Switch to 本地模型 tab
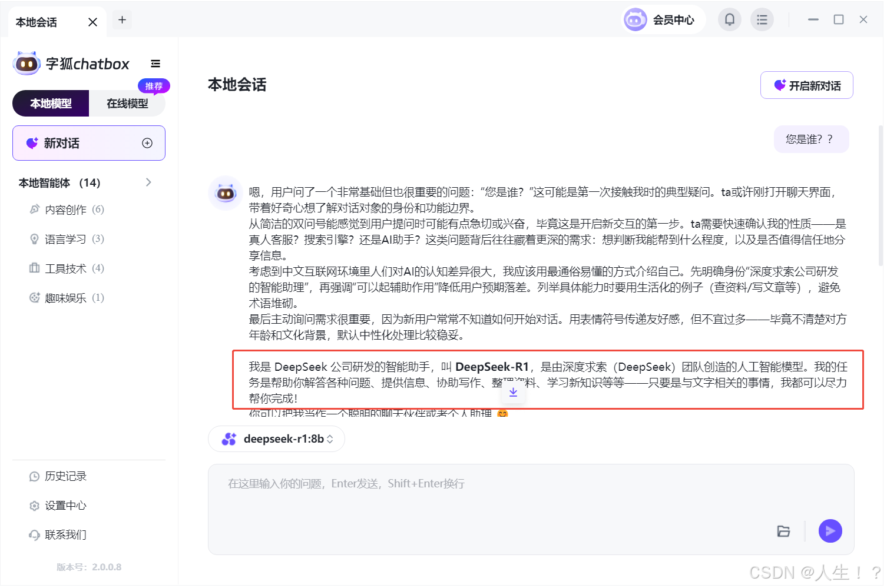This screenshot has height=588, width=887. click(x=51, y=104)
